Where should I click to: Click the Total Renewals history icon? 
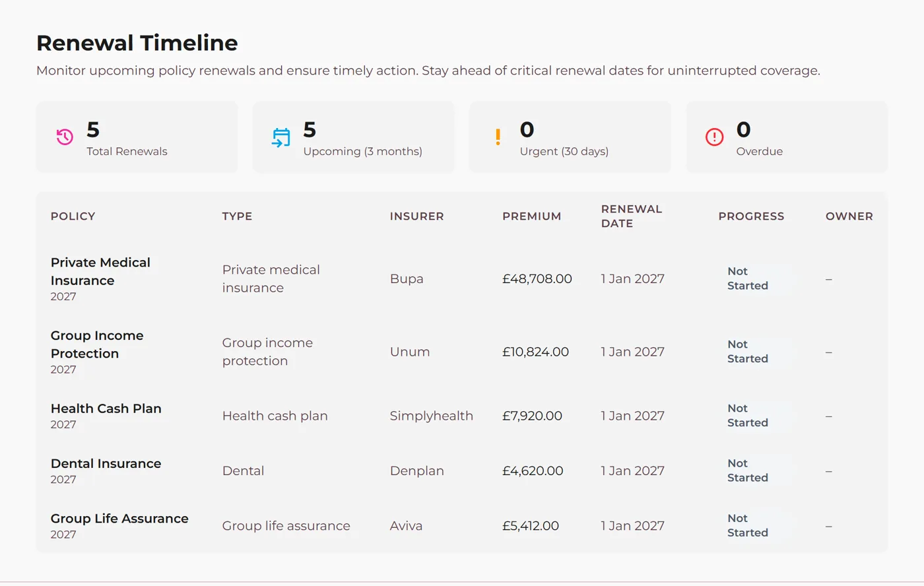coord(65,137)
